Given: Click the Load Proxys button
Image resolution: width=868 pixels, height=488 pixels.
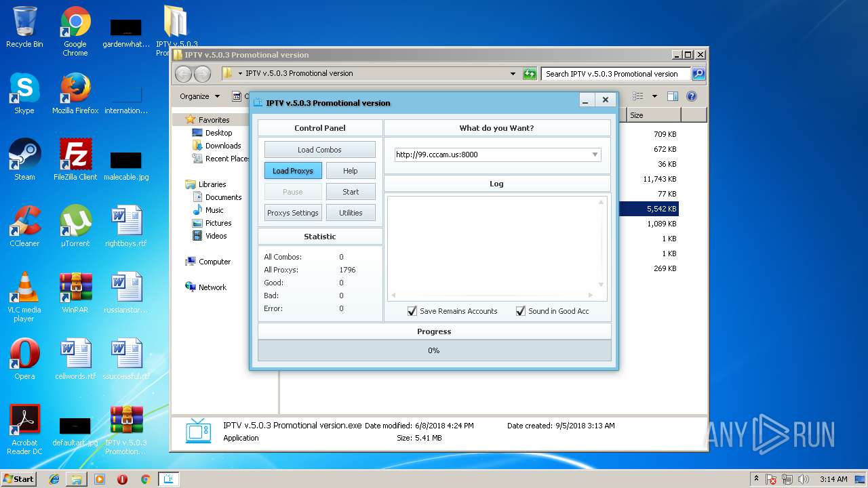Looking at the screenshot, I should (x=293, y=171).
